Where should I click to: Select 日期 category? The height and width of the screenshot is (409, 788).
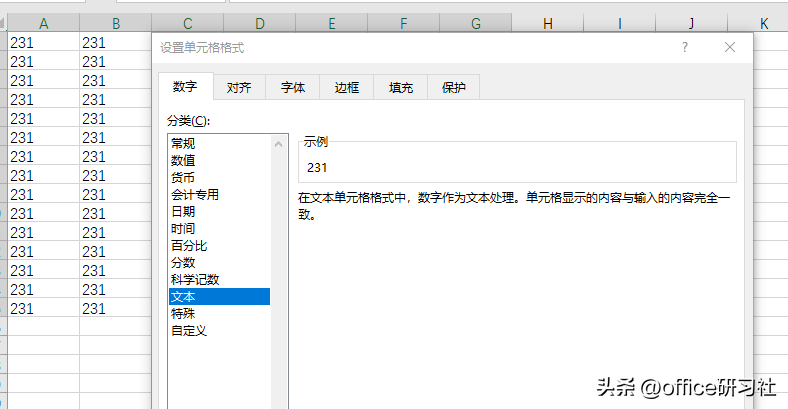tap(219, 212)
